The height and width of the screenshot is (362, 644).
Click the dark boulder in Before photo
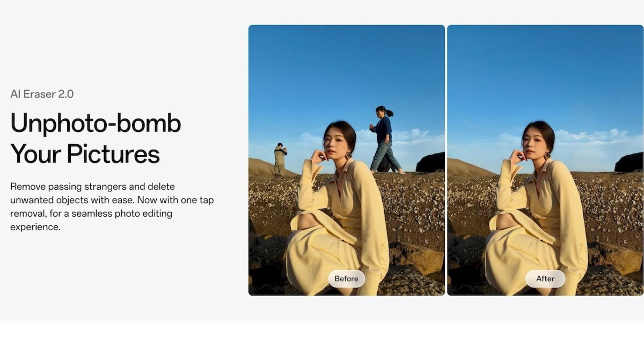point(431,162)
